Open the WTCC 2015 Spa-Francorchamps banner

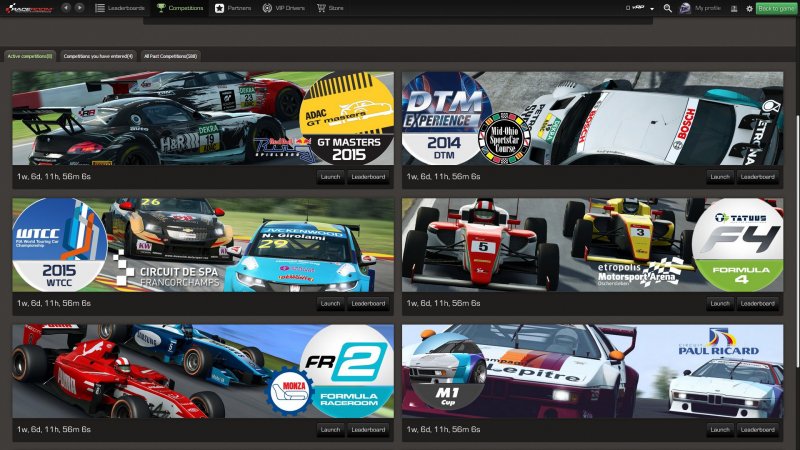click(203, 245)
